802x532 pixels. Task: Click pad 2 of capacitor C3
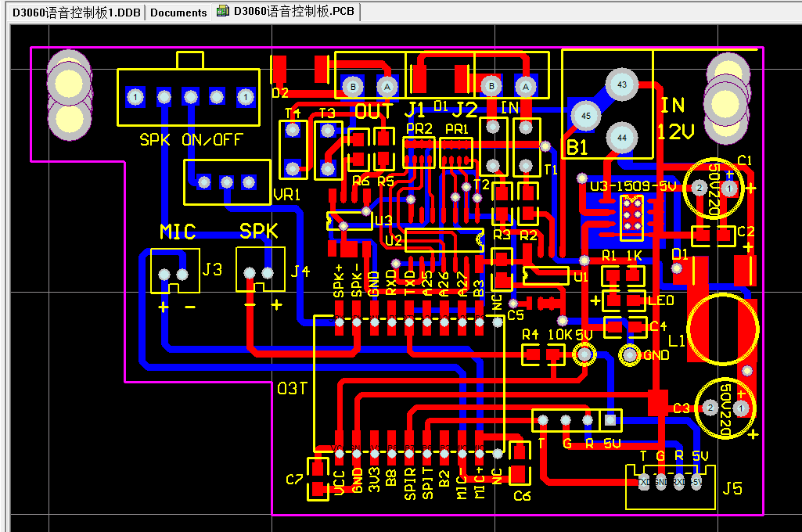709,408
